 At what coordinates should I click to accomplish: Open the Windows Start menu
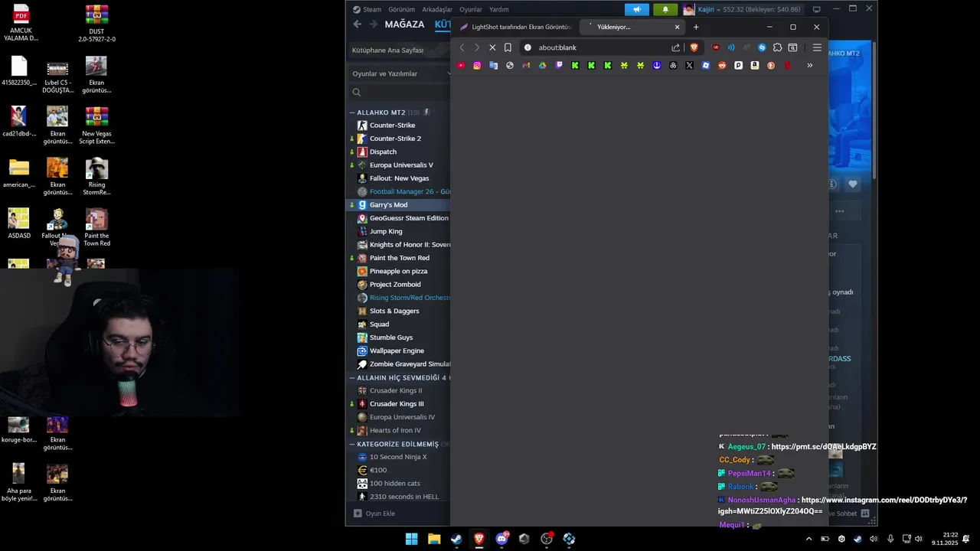pos(411,539)
